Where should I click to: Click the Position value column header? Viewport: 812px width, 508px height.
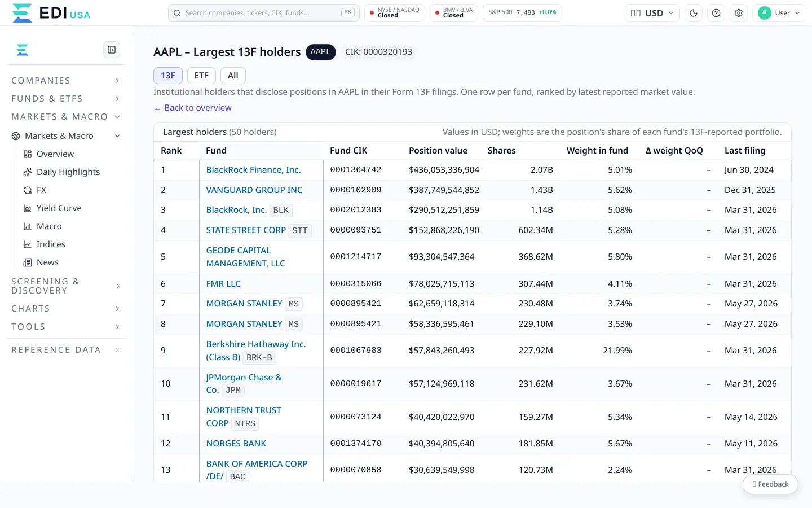[x=438, y=151]
